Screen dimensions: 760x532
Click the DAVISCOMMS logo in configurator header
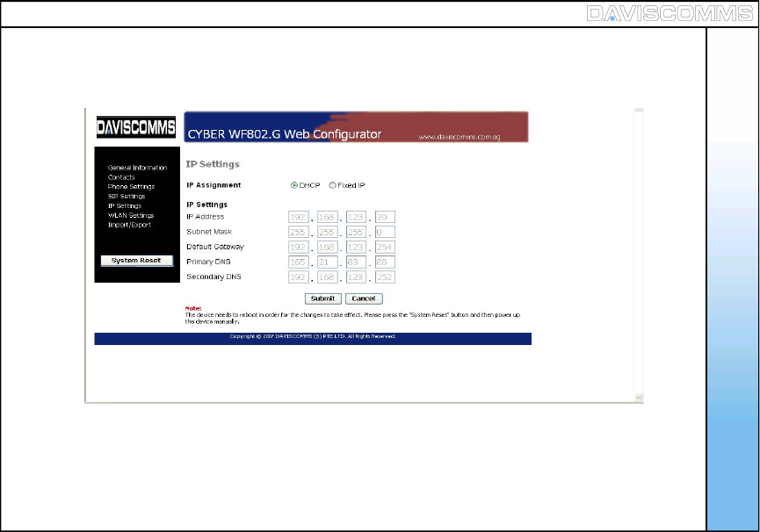136,127
